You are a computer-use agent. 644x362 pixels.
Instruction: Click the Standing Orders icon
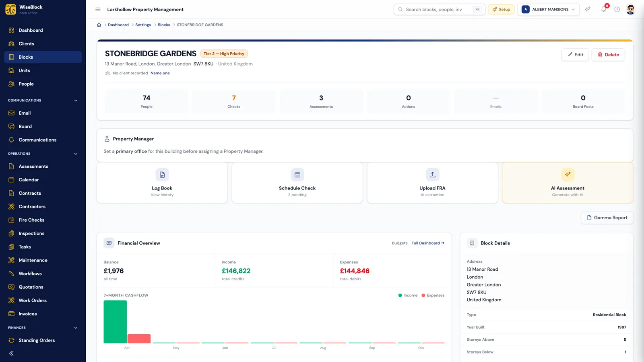pos(11,340)
